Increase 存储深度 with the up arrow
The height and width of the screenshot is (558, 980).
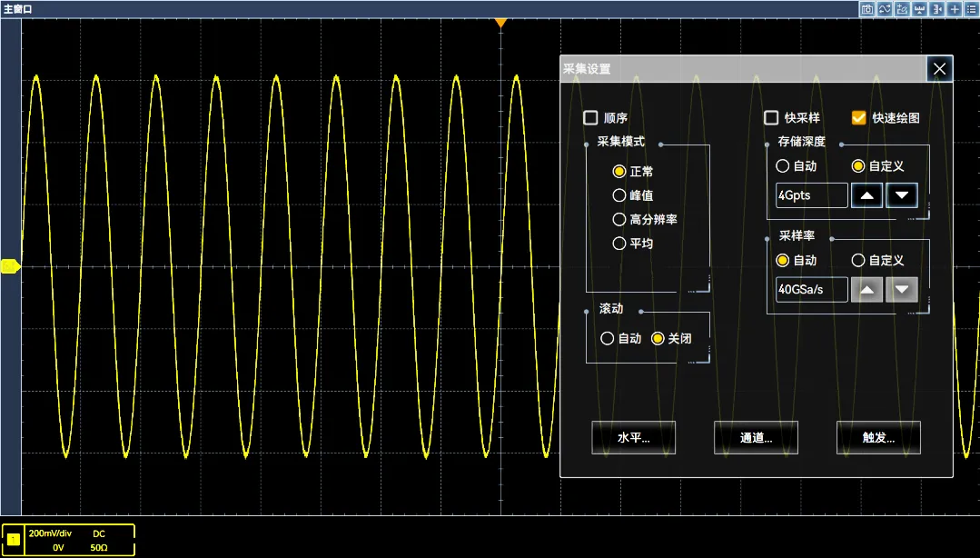coord(867,195)
